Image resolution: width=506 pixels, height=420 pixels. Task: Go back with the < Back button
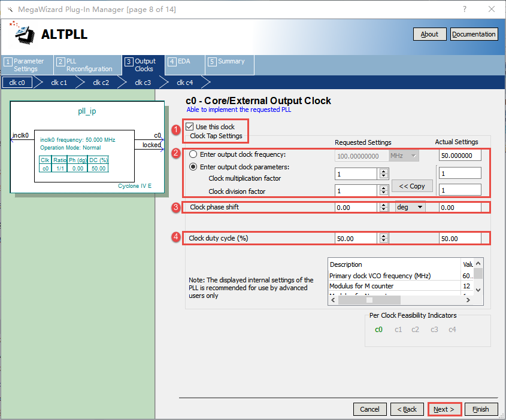coord(407,409)
